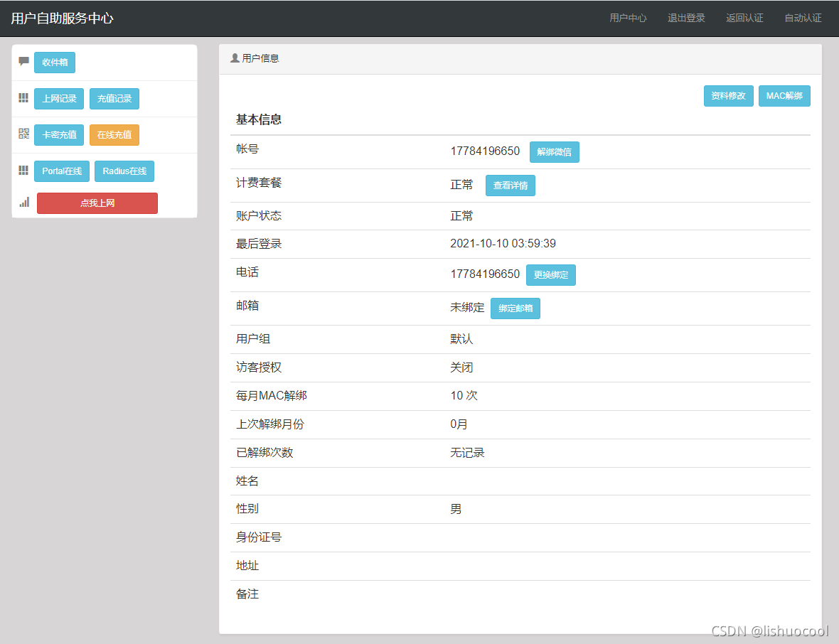Viewport: 839px width, 644px height.
Task: Click the 默认 user group value
Action: coord(461,339)
